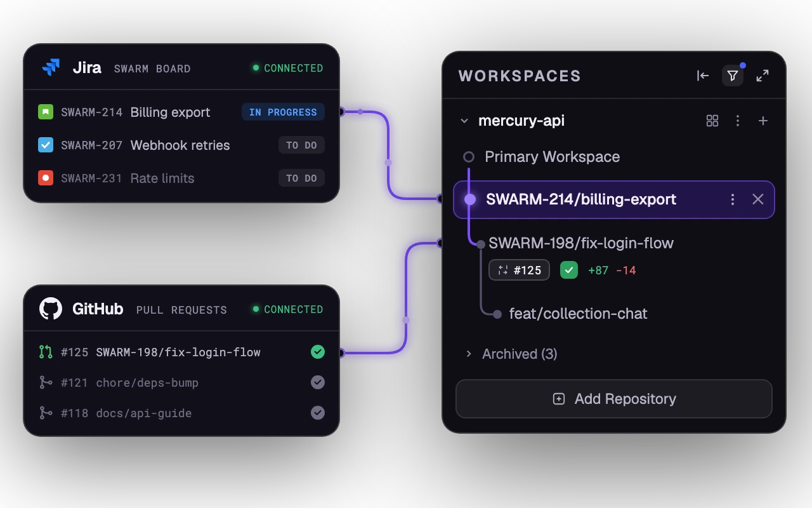Click green check status for #125
812x508 pixels.
click(x=318, y=352)
